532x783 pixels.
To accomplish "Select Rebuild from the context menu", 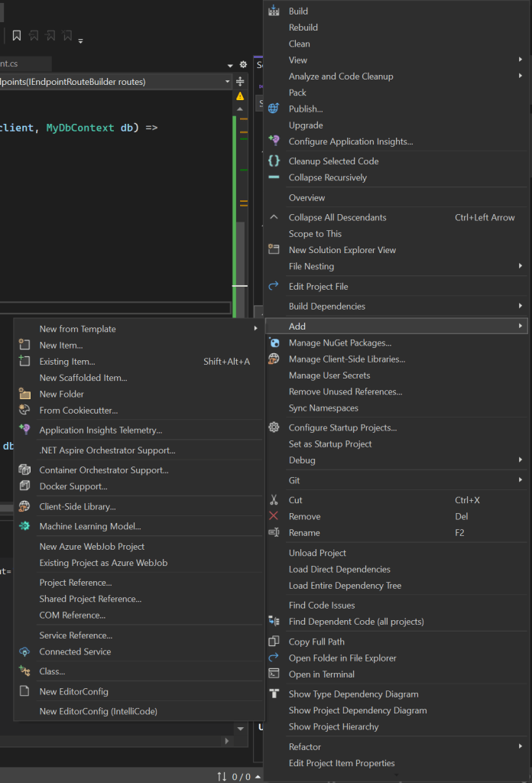I will coord(303,27).
